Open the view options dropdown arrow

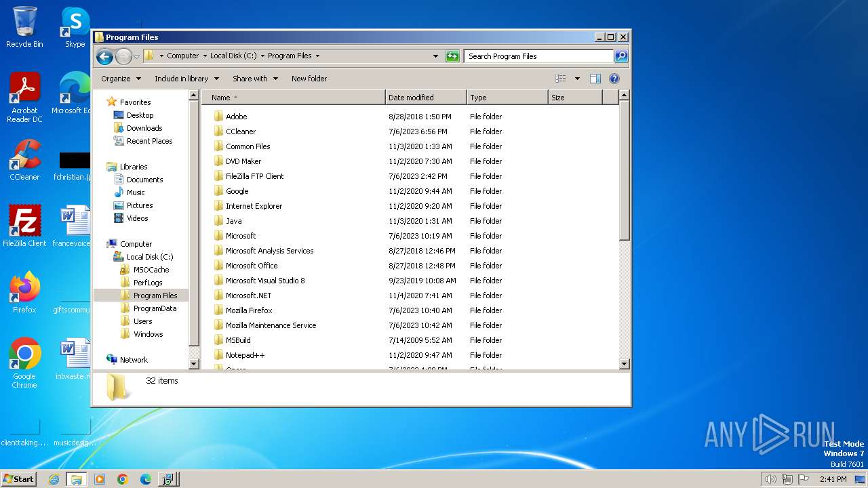(577, 79)
